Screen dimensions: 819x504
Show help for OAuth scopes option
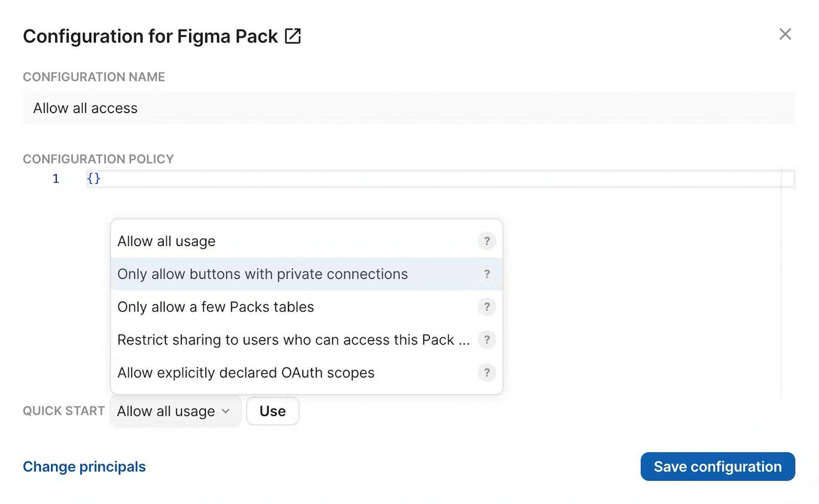click(x=487, y=373)
